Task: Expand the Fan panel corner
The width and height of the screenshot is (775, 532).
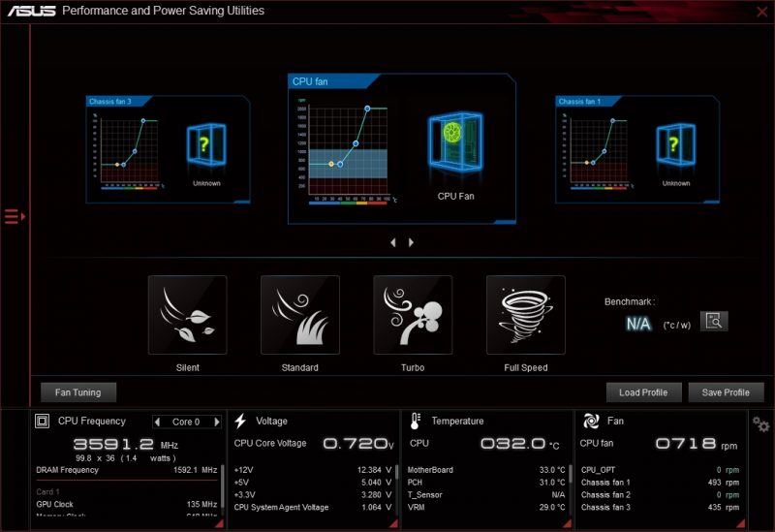Action: [x=741, y=523]
